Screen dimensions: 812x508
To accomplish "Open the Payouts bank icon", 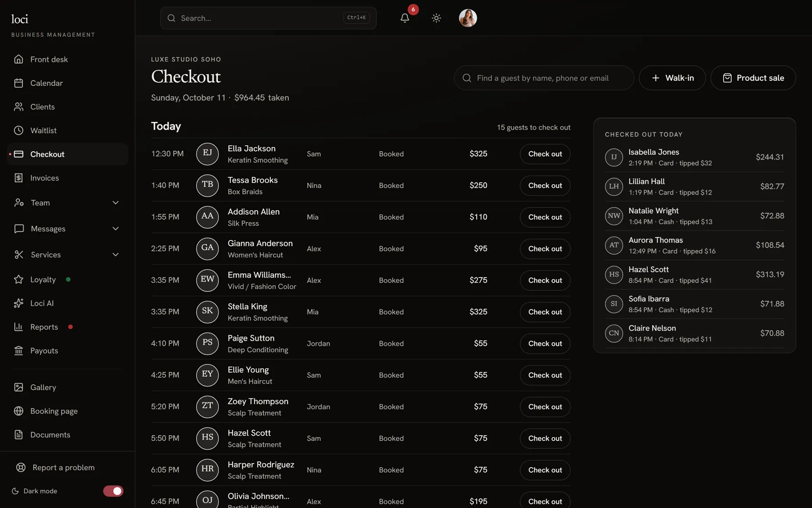I will tap(18, 351).
